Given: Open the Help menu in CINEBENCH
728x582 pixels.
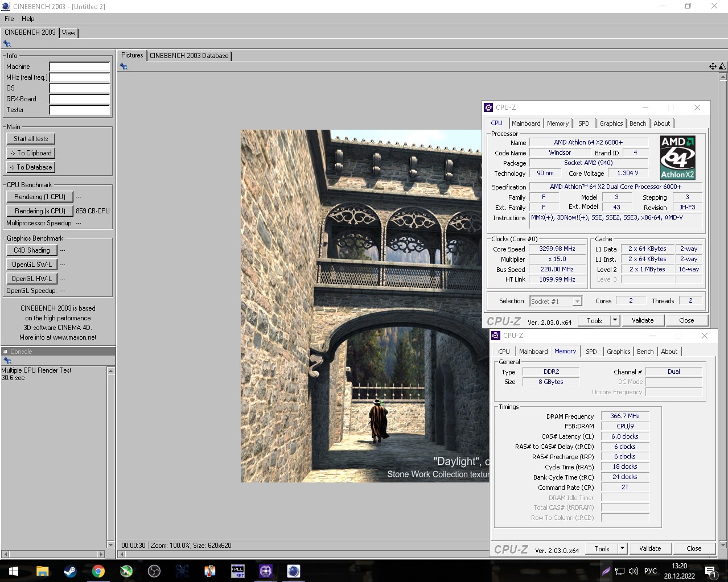Looking at the screenshot, I should point(28,19).
